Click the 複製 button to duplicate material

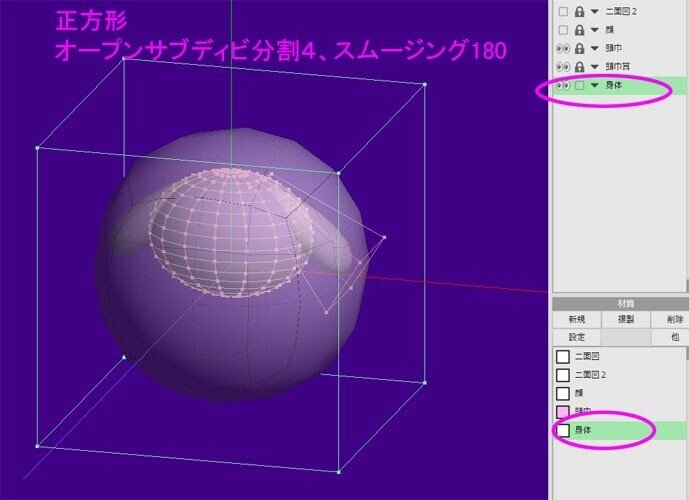[x=626, y=319]
